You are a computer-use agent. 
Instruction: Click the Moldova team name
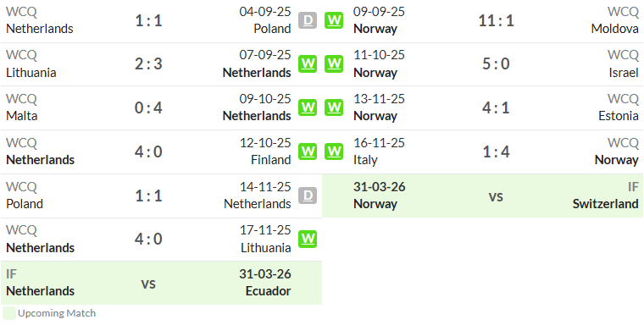[x=614, y=29]
